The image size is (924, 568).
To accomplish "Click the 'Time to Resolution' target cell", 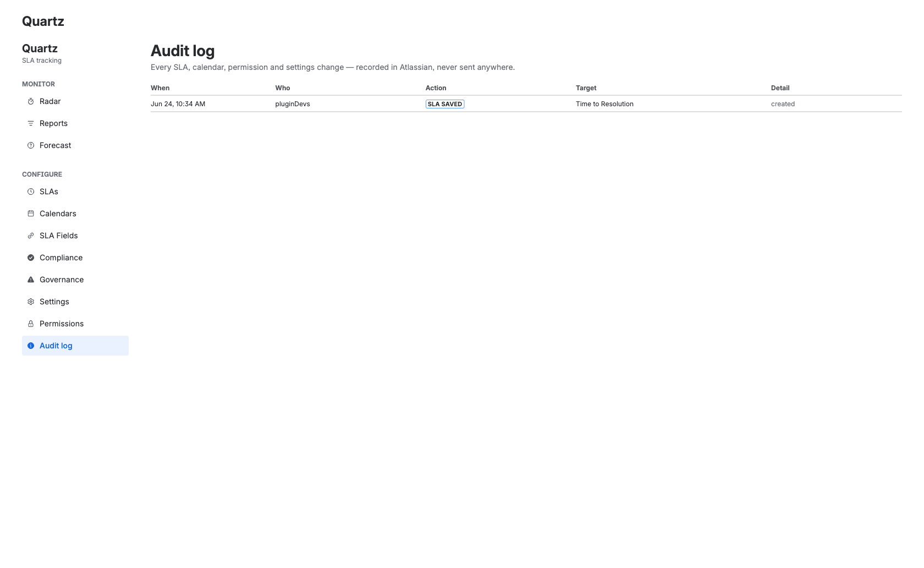I will click(x=604, y=104).
